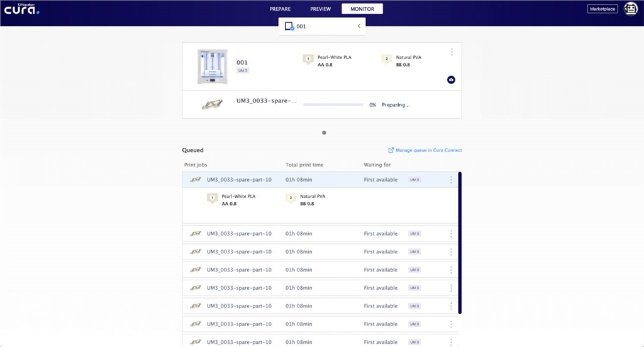Screen dimensions: 644x347
Task: Click the print job progress bar
Action: pos(333,105)
